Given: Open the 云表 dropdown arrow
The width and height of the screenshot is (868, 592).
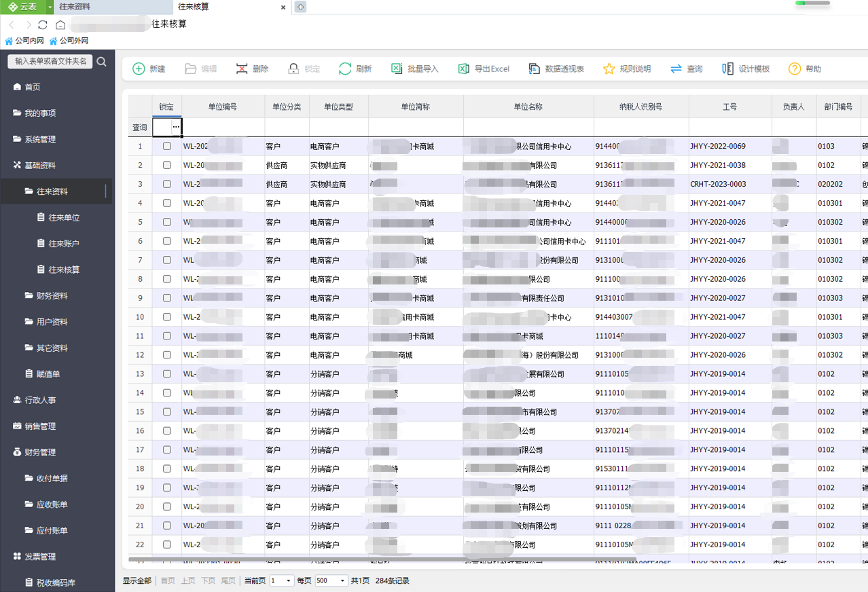Looking at the screenshot, I should click(50, 7).
